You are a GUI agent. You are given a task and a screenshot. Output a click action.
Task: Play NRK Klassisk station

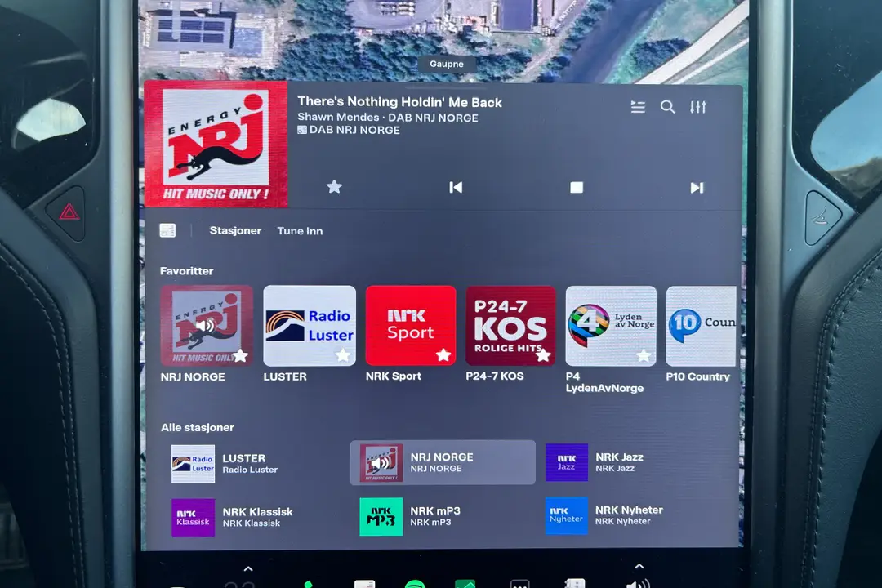[254, 517]
